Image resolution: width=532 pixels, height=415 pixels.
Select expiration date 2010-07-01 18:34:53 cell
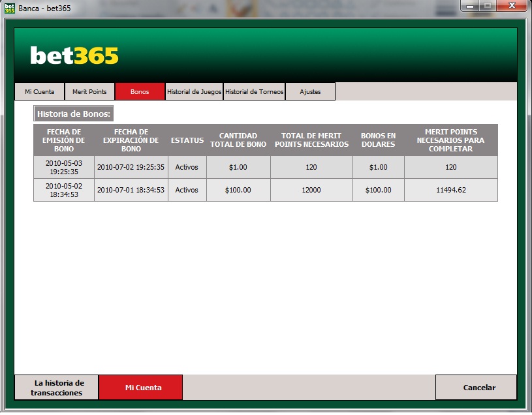(x=131, y=191)
